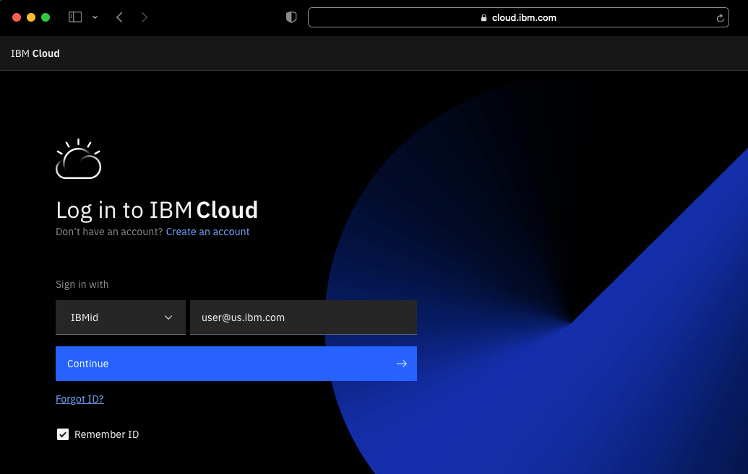Open the sidebar options chevron
The width and height of the screenshot is (748, 474).
click(x=95, y=17)
